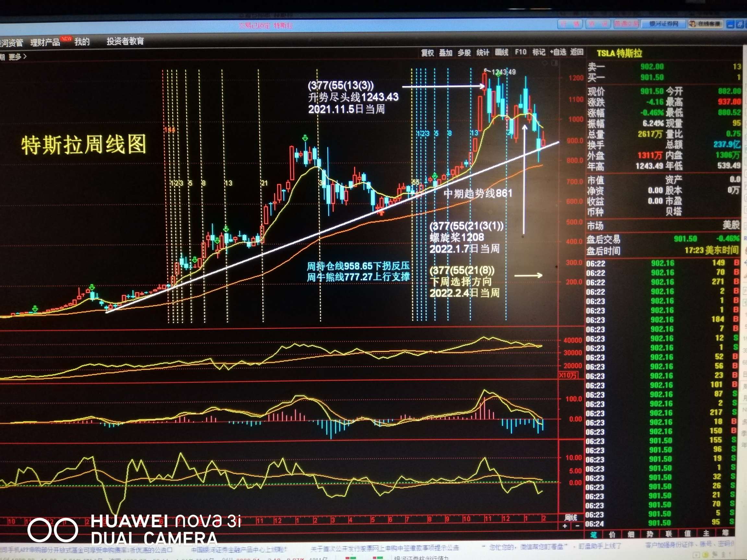Activate the 画线 drawing tool
The width and height of the screenshot is (747, 560).
502,52
